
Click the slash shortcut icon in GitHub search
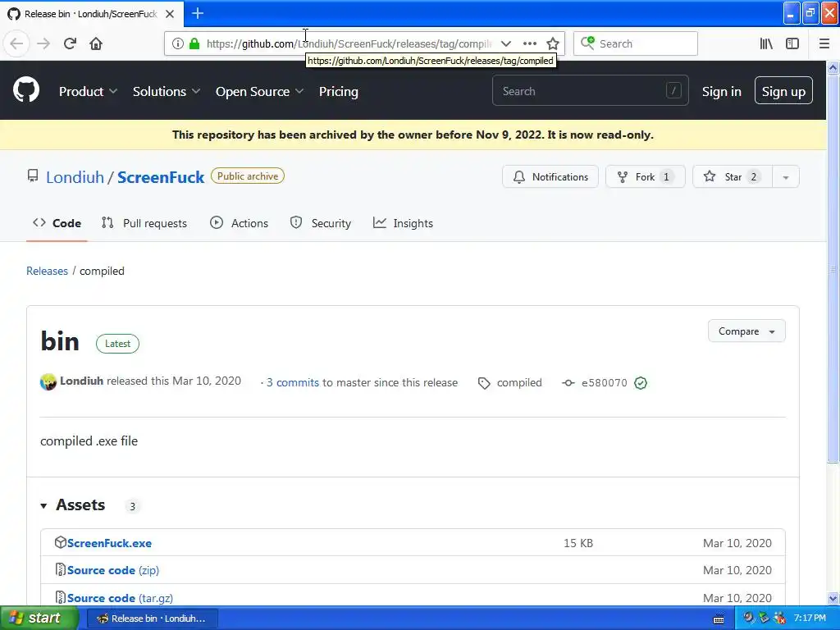[673, 90]
